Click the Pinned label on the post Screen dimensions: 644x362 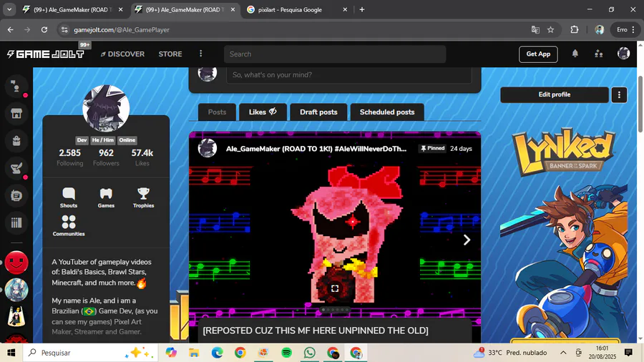point(432,149)
